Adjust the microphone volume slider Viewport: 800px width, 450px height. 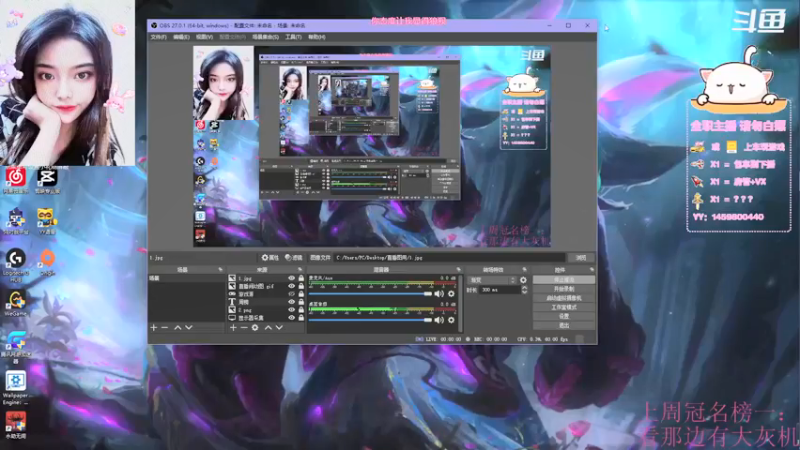coord(371,294)
